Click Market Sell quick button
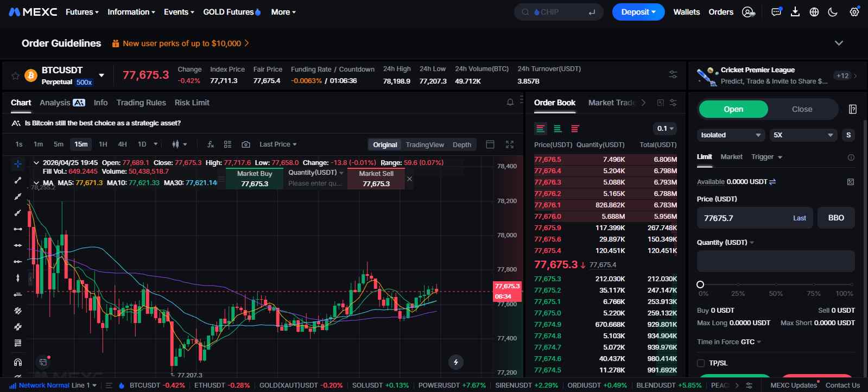The image size is (868, 392). [376, 179]
